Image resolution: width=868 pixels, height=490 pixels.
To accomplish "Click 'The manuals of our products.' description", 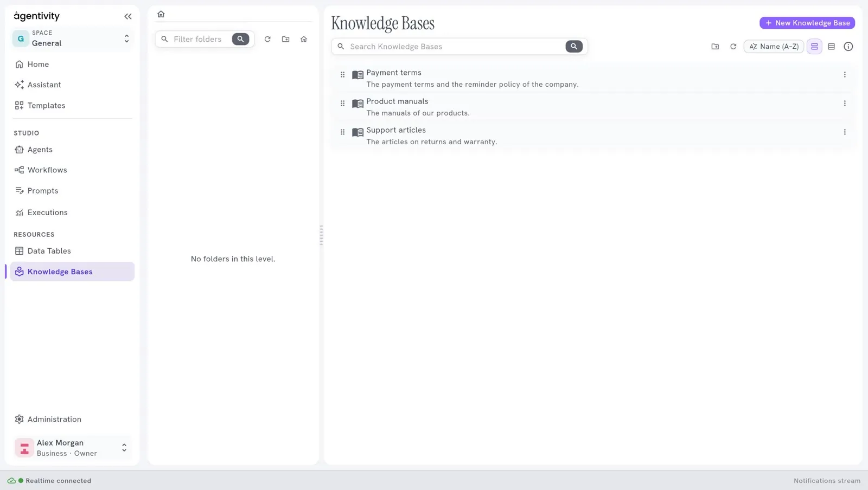I will pyautogui.click(x=418, y=113).
